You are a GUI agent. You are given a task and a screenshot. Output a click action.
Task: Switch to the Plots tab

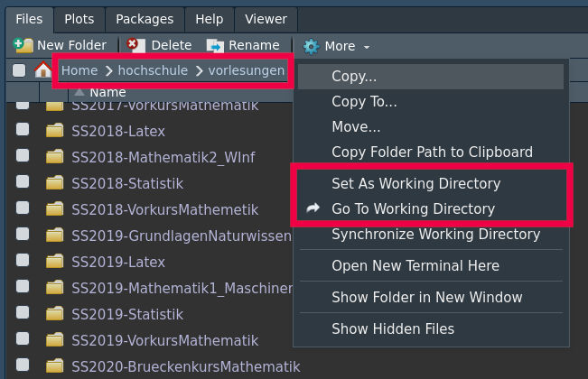coord(79,19)
